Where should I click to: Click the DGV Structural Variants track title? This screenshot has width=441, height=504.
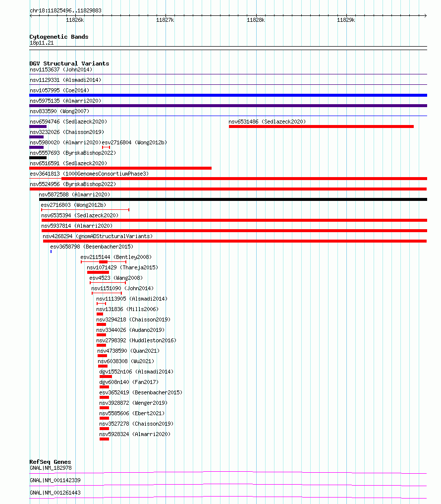coord(69,63)
